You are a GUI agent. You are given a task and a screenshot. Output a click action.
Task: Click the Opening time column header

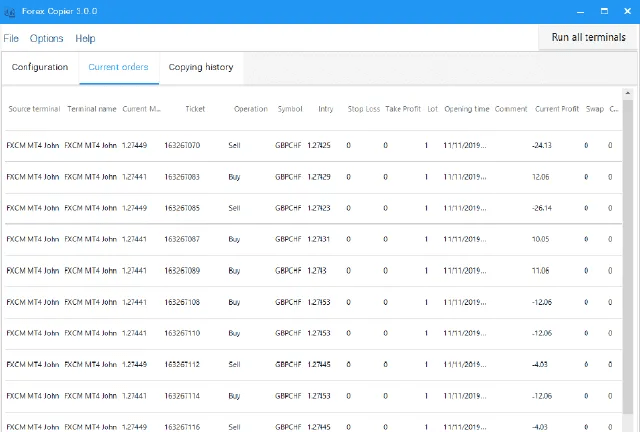coord(467,109)
